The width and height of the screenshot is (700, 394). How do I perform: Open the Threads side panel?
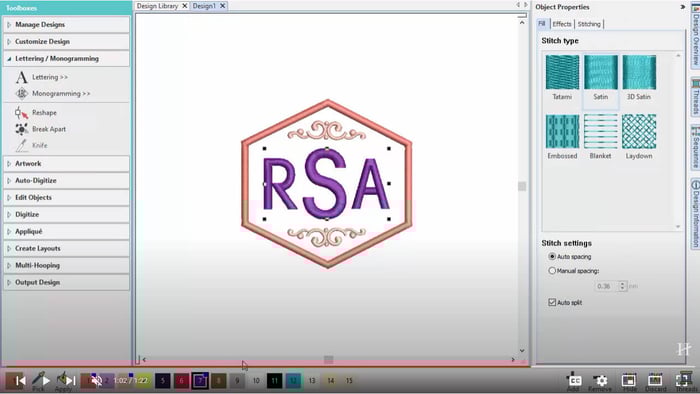tap(696, 97)
